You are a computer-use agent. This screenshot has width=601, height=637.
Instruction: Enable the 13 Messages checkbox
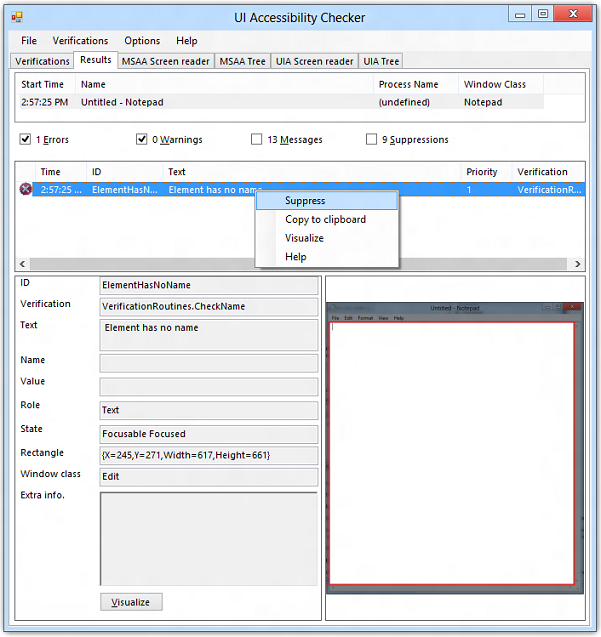tap(256, 139)
